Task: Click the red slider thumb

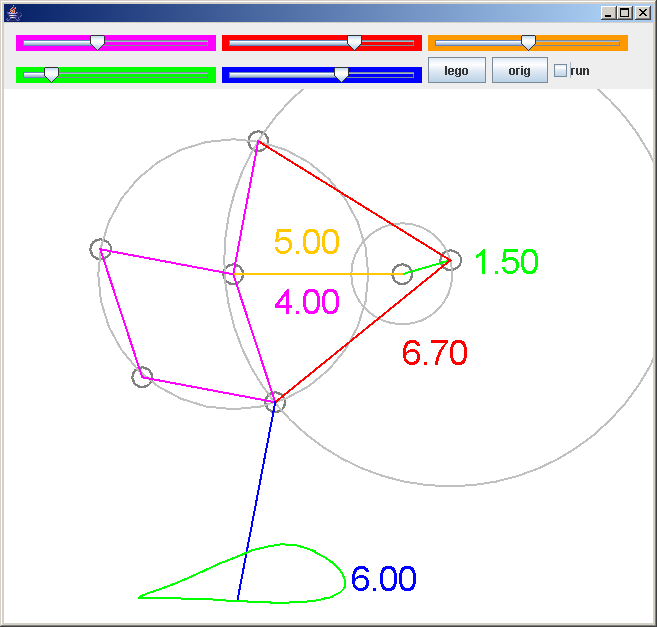Action: click(x=354, y=43)
